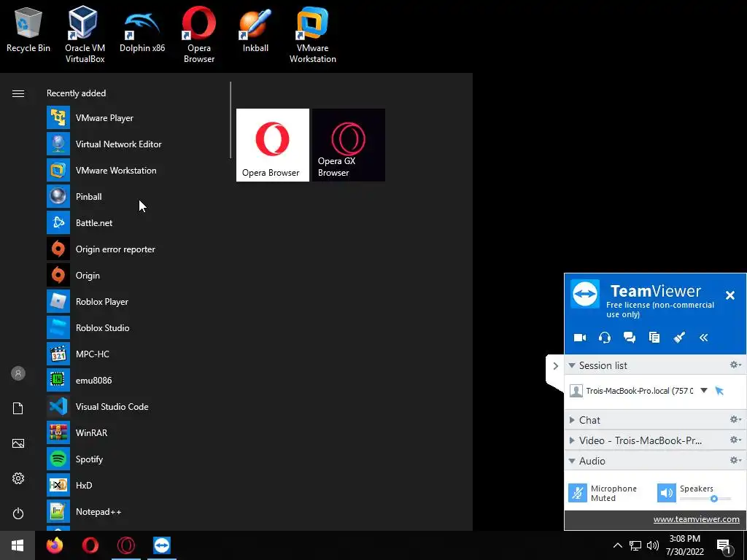Open Origin error reporter entry
The width and height of the screenshot is (747, 560).
pos(136,249)
